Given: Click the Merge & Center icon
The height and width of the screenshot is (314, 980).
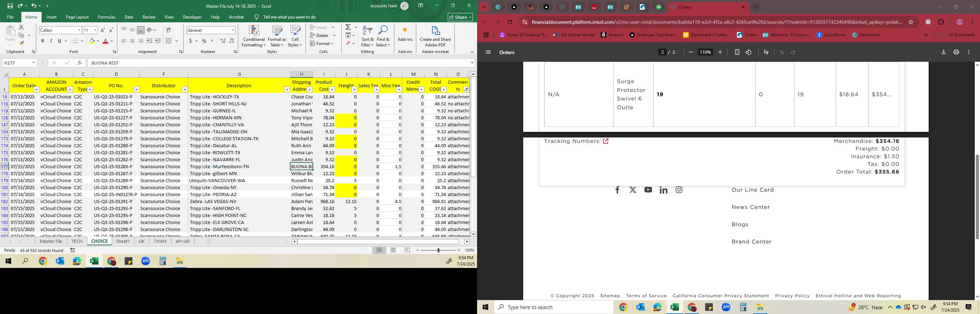Looking at the screenshot, I should tap(169, 41).
